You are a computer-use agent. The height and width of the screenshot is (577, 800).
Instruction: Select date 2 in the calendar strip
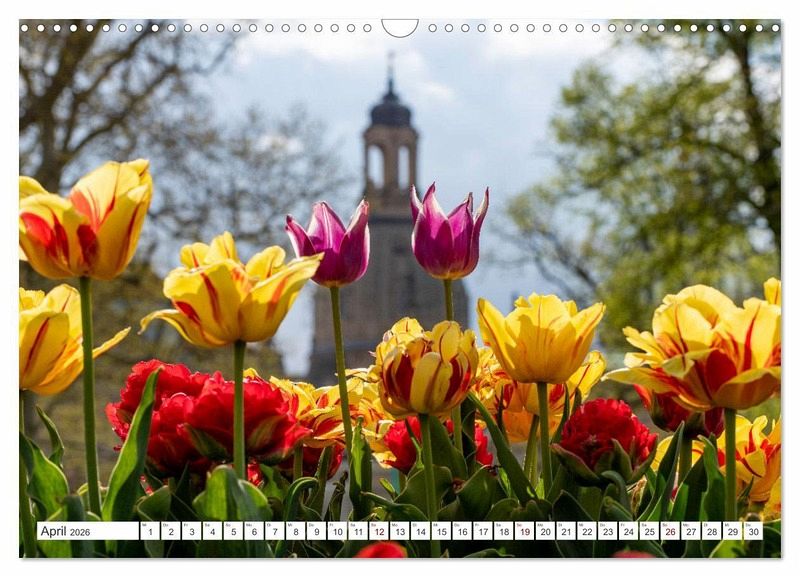click(171, 531)
